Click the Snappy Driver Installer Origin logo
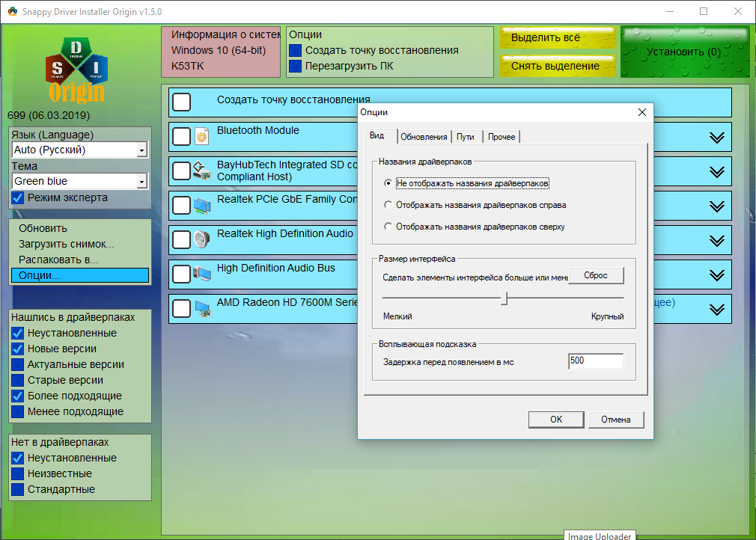The height and width of the screenshot is (540, 756). click(76, 70)
